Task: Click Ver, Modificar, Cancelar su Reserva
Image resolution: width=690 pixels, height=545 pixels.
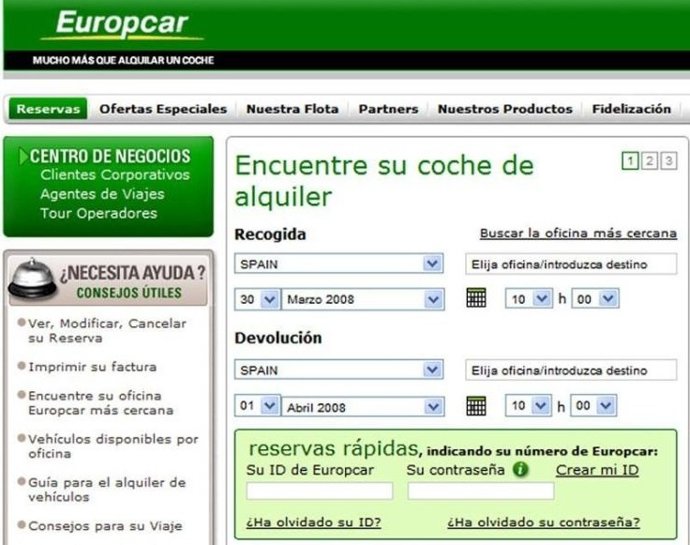Action: (107, 331)
